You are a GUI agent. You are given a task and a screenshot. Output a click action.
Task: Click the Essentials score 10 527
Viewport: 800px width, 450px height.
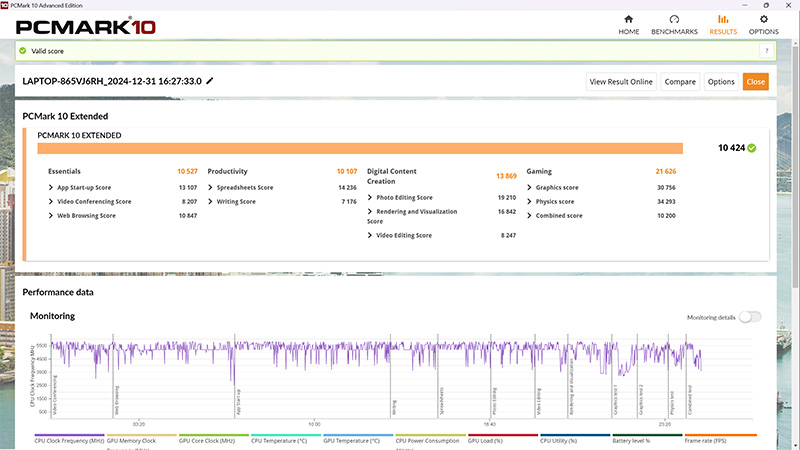(187, 171)
